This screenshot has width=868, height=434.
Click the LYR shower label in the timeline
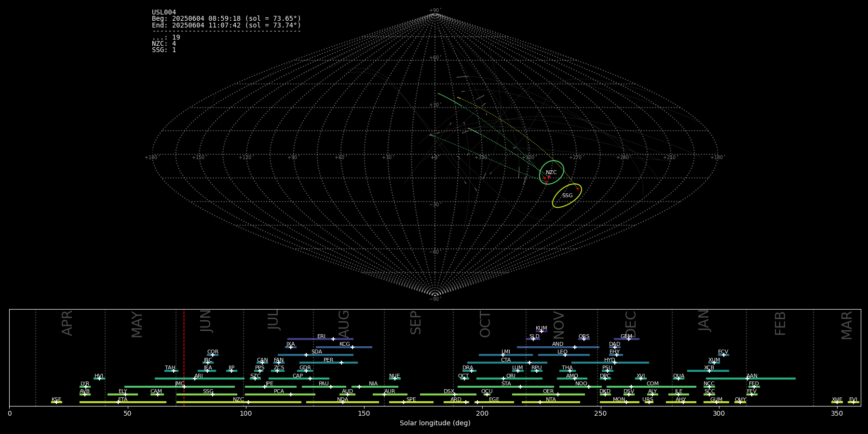click(x=85, y=384)
